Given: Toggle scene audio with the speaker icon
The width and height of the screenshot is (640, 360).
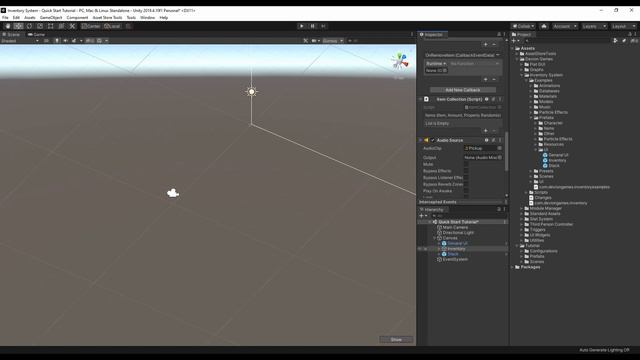Looking at the screenshot, I should coord(65,41).
